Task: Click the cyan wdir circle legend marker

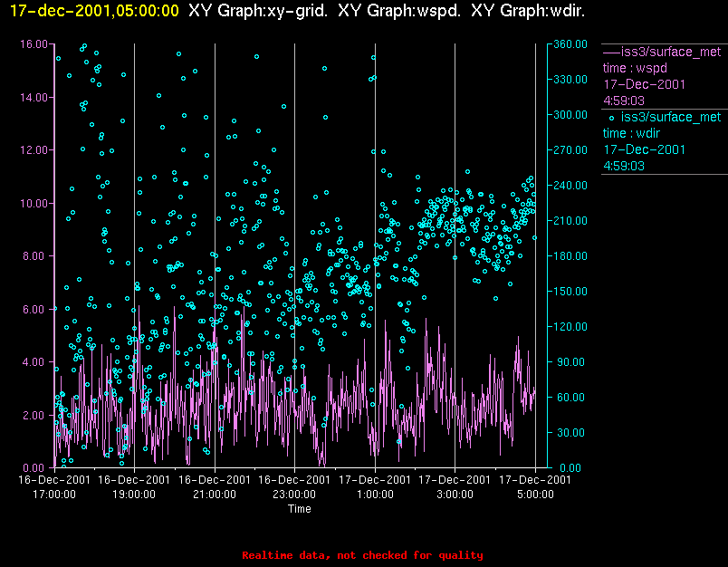Action: click(611, 117)
